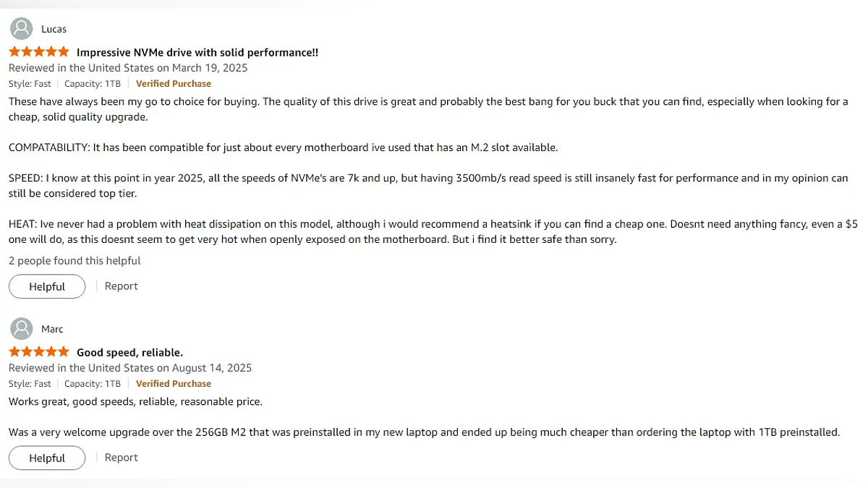
Task: Click Verified Purchase label on Marc's review
Action: coord(174,384)
